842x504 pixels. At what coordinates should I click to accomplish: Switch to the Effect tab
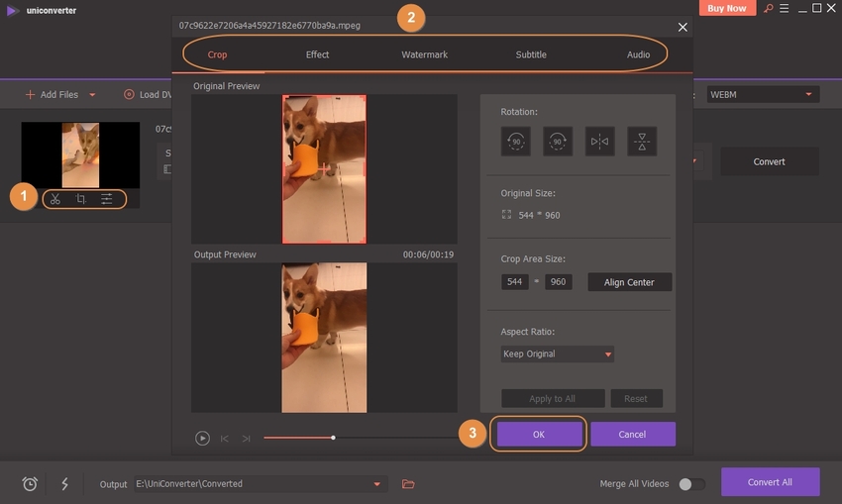(317, 54)
